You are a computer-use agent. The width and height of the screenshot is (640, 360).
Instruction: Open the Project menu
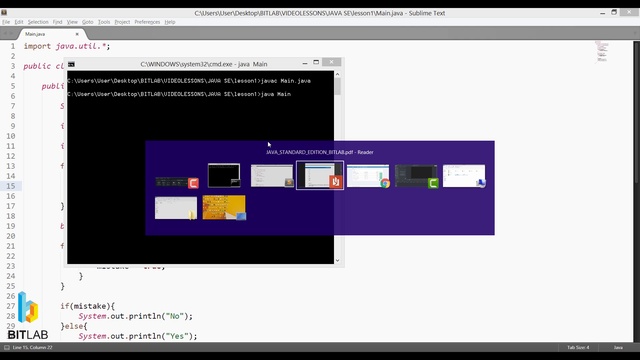tap(122, 22)
